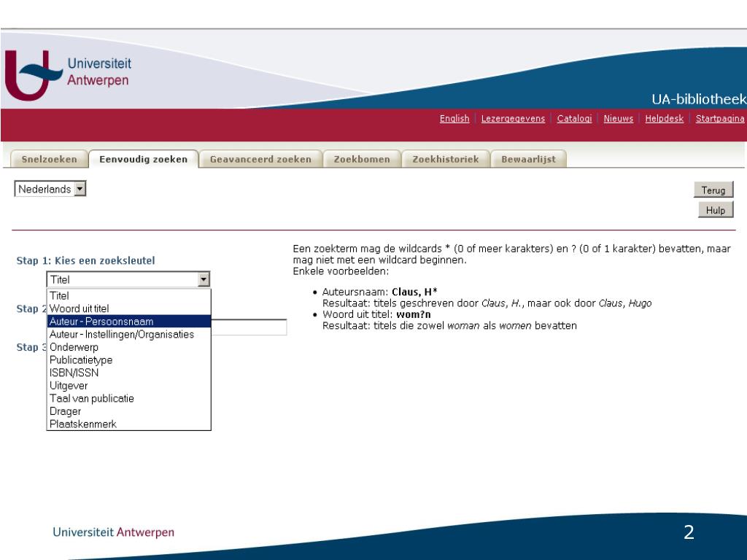Viewport: 747px width, 560px height.
Task: Choose Woord uit titel option
Action: point(128,308)
